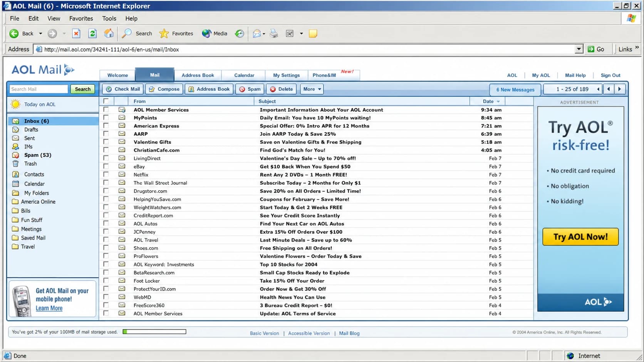Click the Drafts folder icon
Screen dimensions: 644x362
click(16, 130)
